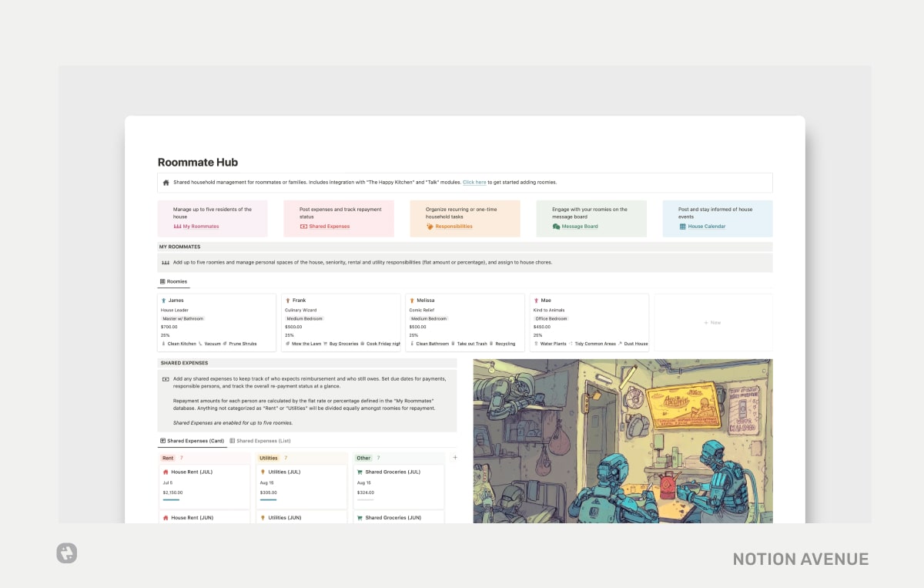Click the Message Board speech bubble icon
Viewport: 924px width, 588px height.
pyautogui.click(x=554, y=227)
